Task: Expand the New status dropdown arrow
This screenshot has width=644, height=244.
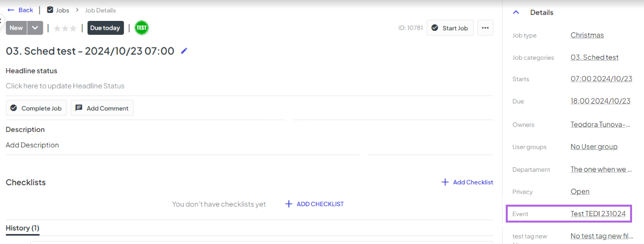Action: pyautogui.click(x=35, y=28)
